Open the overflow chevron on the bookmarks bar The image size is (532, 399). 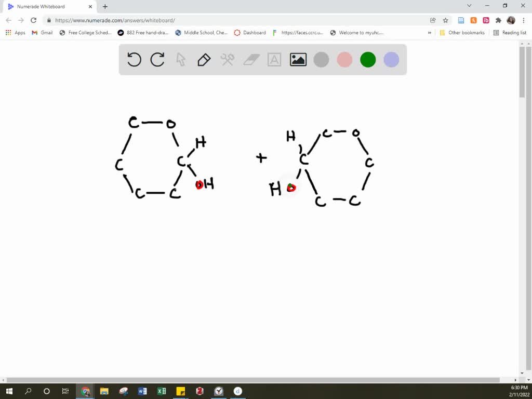tap(429, 32)
